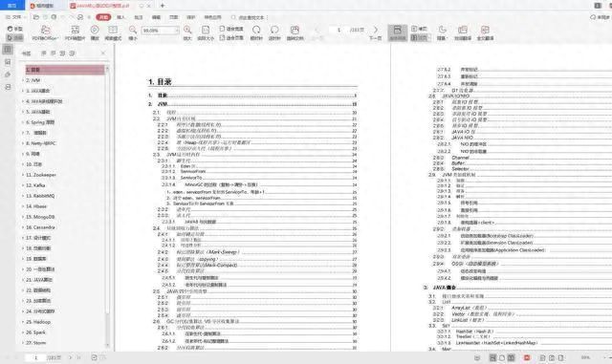The height and width of the screenshot is (364, 612).
Task: Switch to single page layout
Action: tap(419, 29)
